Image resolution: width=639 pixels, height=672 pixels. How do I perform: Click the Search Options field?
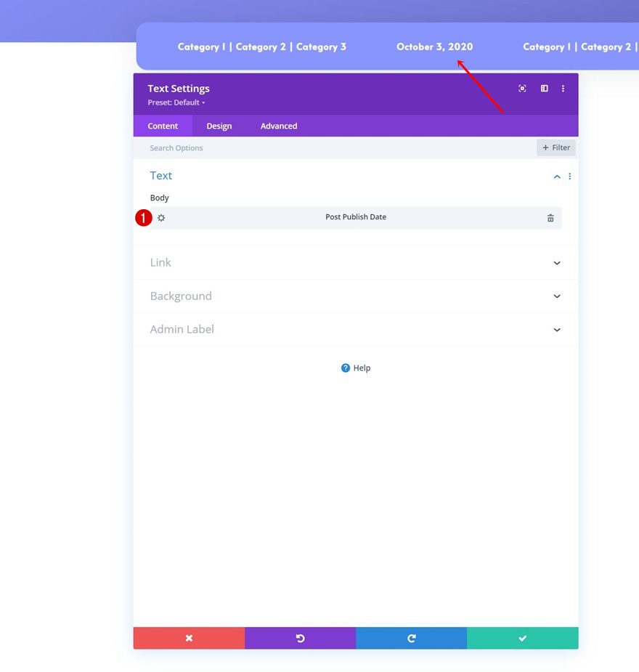pos(218,147)
